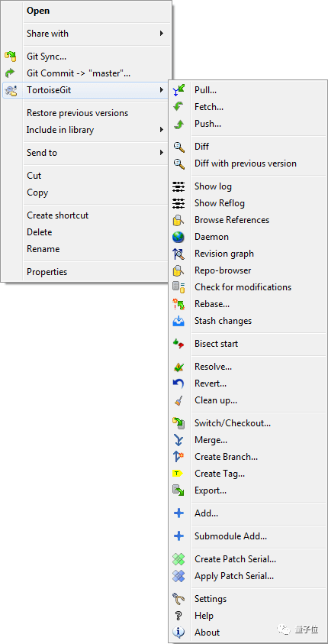Click the Stash changes blue tray icon

(178, 321)
